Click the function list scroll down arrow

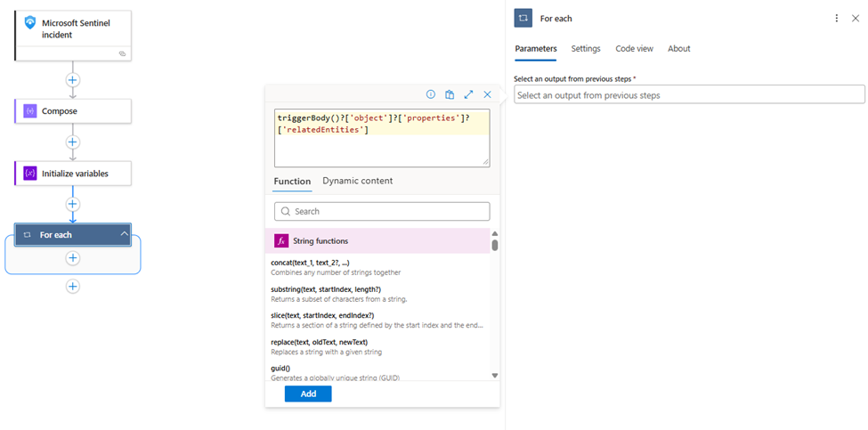[x=495, y=375]
